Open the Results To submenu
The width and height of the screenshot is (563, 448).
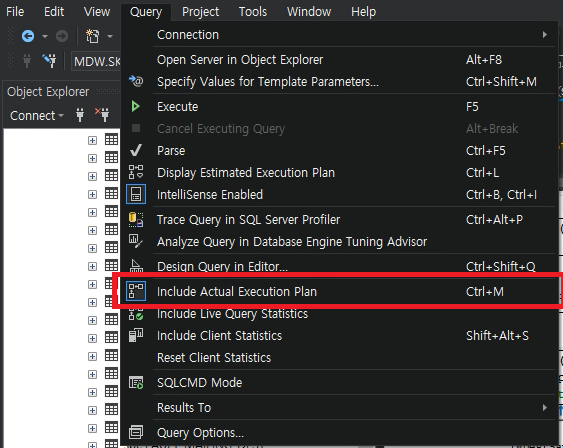click(x=339, y=408)
